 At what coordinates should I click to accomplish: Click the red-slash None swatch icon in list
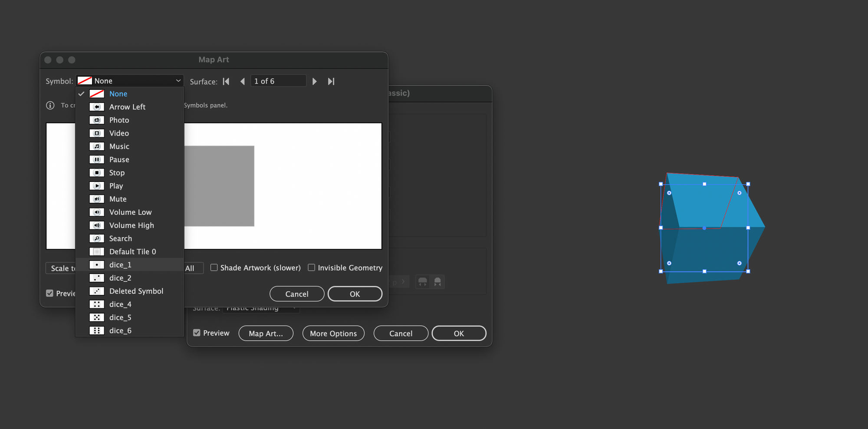coord(97,94)
